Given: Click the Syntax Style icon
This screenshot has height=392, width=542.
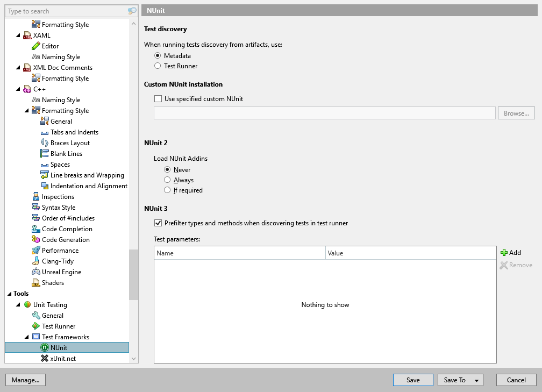Looking at the screenshot, I should pos(35,208).
